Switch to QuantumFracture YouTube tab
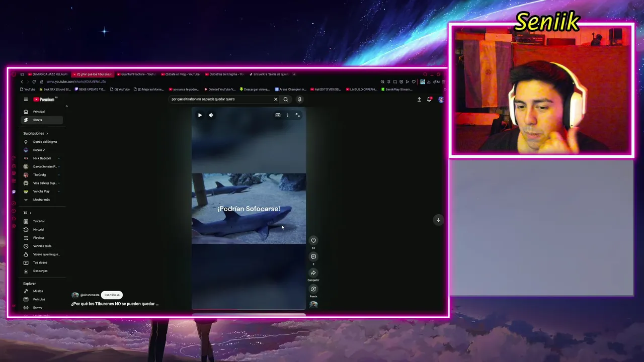 tap(137, 74)
